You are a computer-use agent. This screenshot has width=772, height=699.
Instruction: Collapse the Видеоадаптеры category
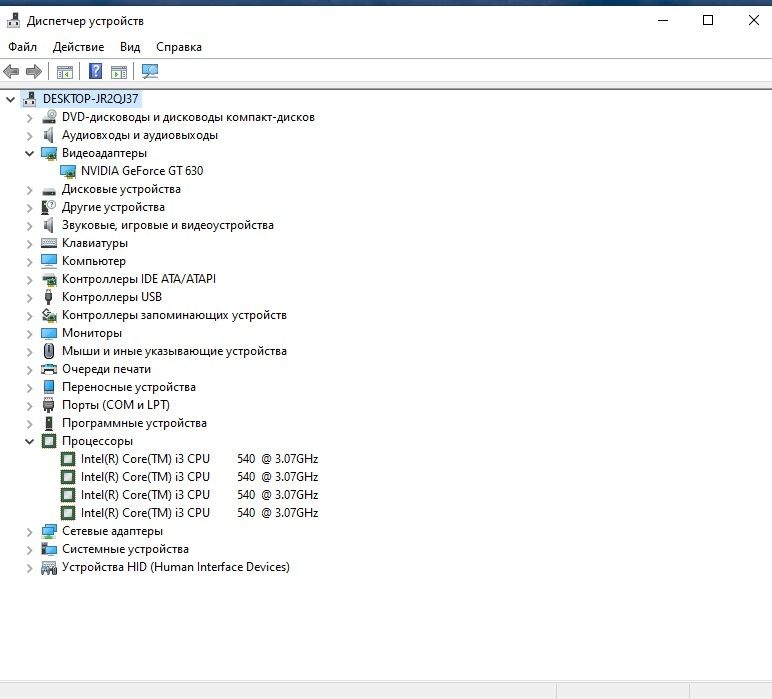[30, 154]
